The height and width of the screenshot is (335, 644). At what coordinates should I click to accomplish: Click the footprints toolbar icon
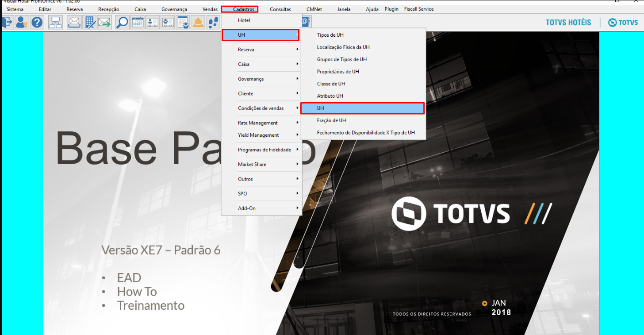(x=213, y=22)
